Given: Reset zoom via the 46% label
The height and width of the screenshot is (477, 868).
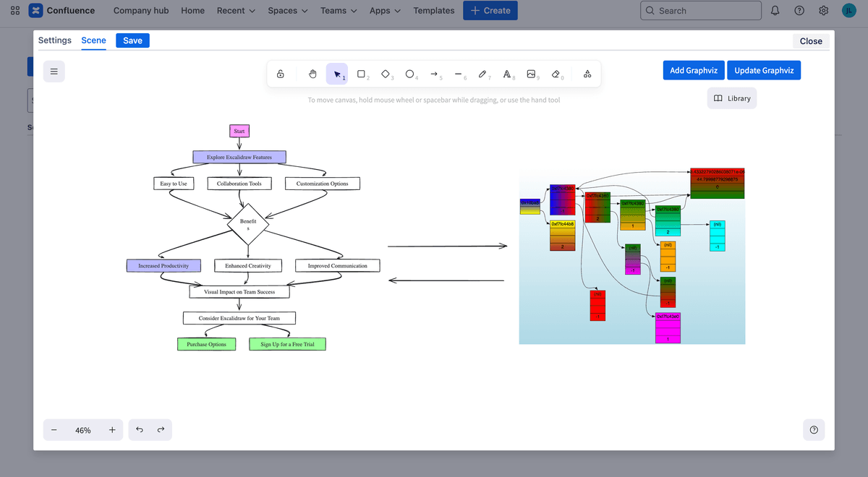Looking at the screenshot, I should point(83,430).
